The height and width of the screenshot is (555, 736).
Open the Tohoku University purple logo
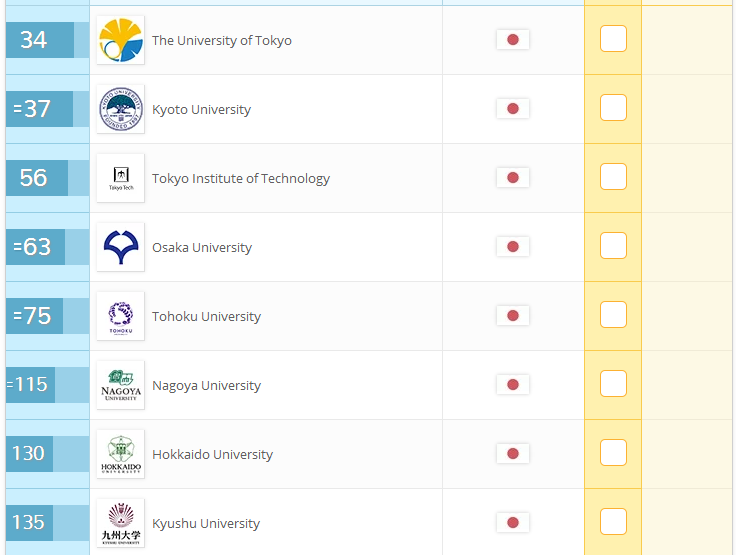click(x=121, y=316)
